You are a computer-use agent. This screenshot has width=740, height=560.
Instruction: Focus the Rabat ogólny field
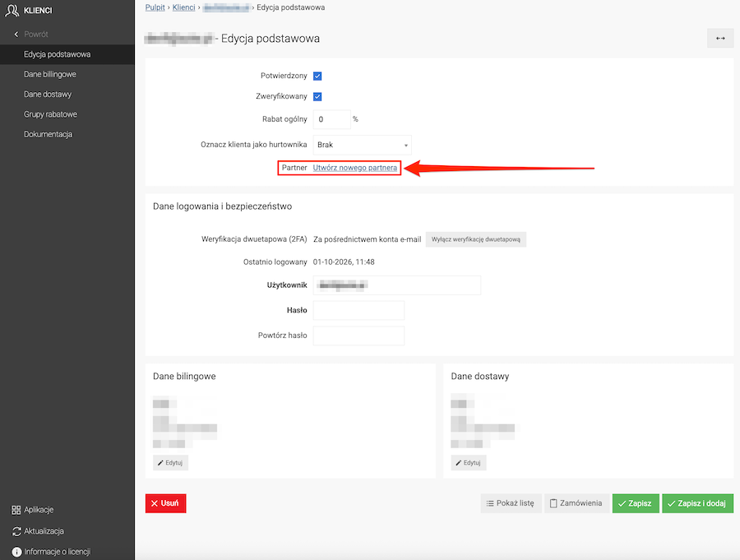(332, 119)
